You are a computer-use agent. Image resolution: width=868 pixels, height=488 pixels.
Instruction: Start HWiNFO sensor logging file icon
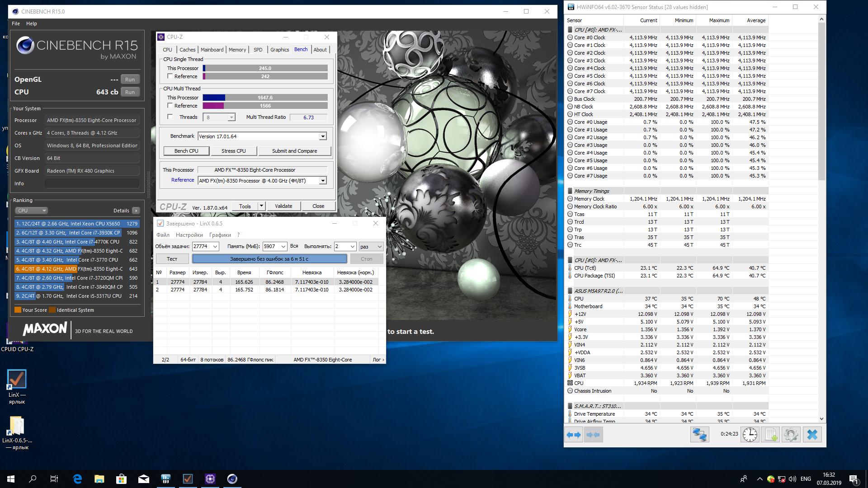771,435
